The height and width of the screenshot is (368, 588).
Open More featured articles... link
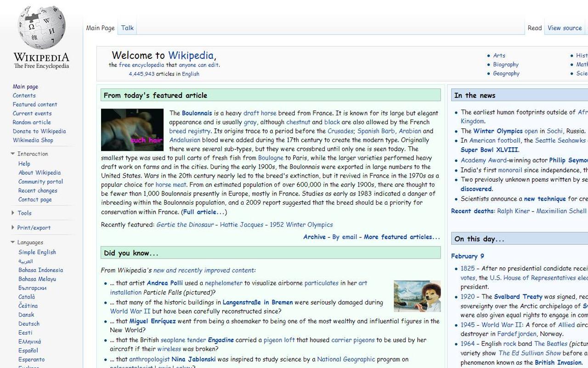click(x=402, y=237)
